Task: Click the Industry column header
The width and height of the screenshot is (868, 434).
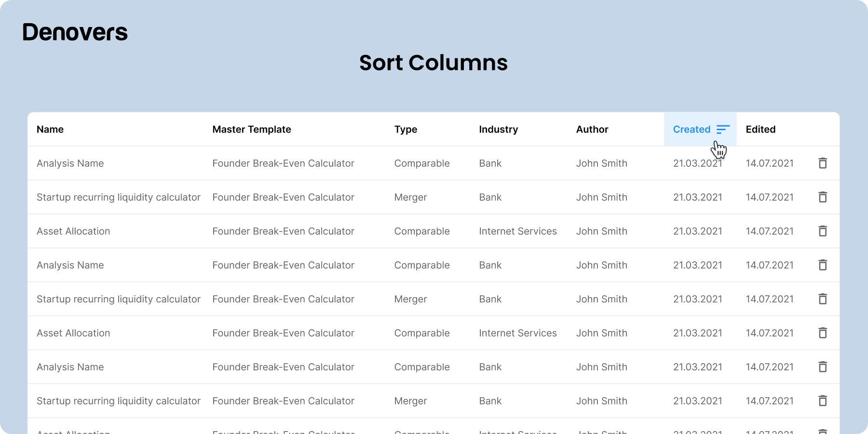Action: tap(498, 130)
